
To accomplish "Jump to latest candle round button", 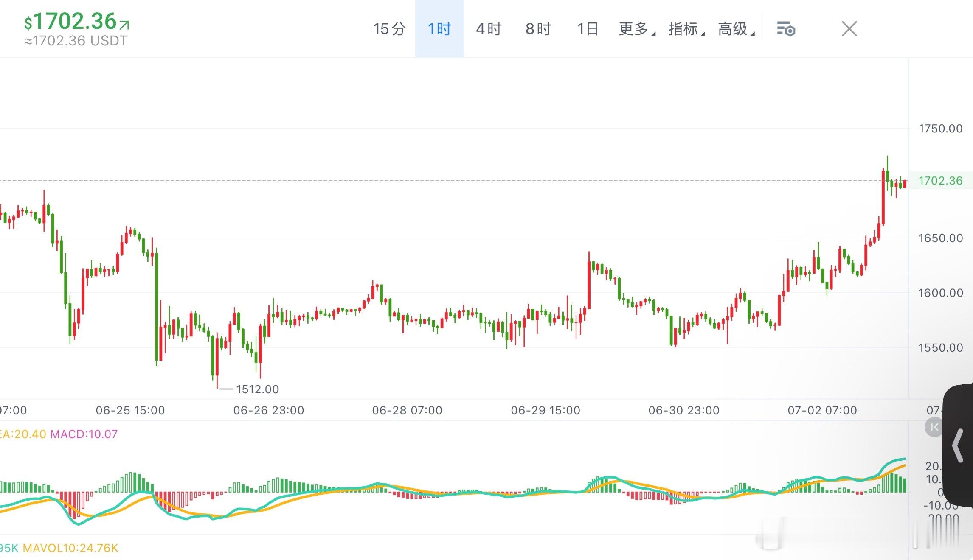I will 934,427.
